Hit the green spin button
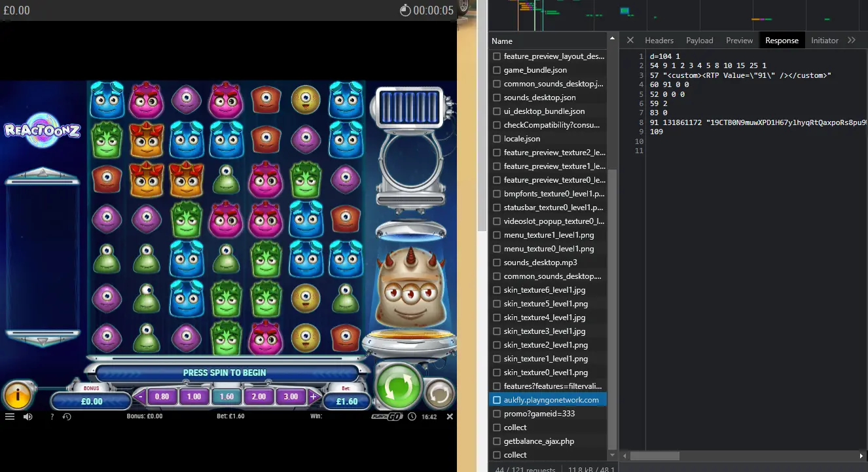The image size is (868, 472). pos(399,388)
